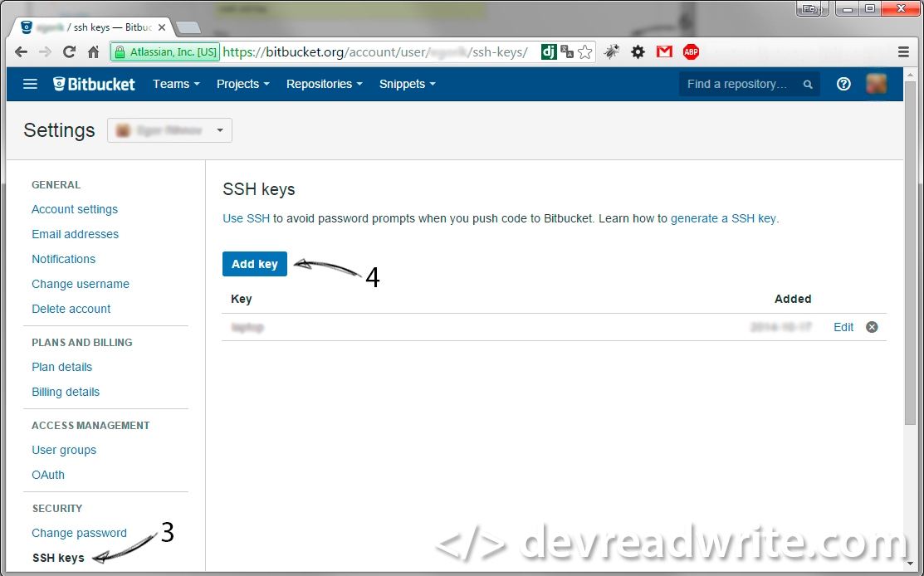Click the search magnifier icon
924x576 pixels.
[x=808, y=84]
